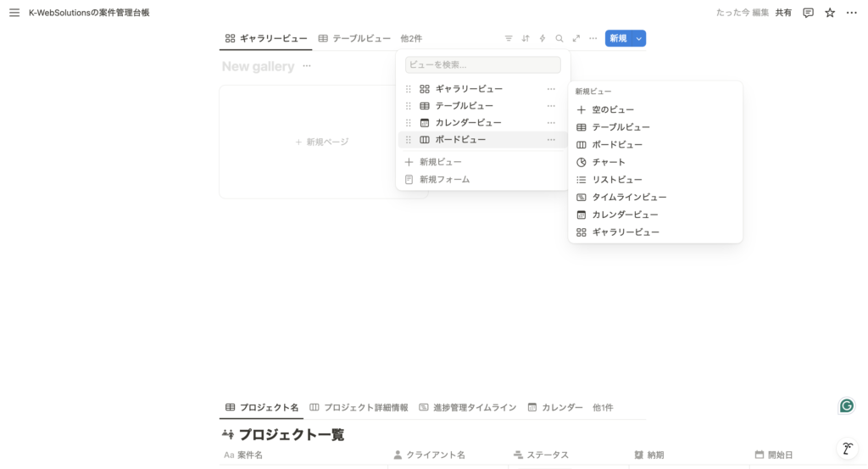Image resolution: width=868 pixels, height=469 pixels.
Task: Switch to the テーブルビュー tab
Action: [x=354, y=38]
